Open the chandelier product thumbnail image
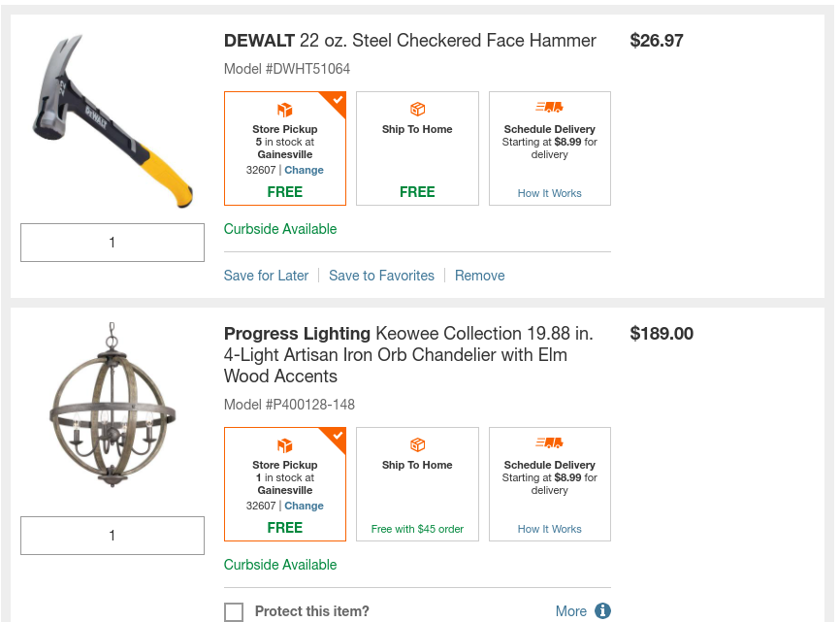The image size is (840, 622). click(x=112, y=408)
